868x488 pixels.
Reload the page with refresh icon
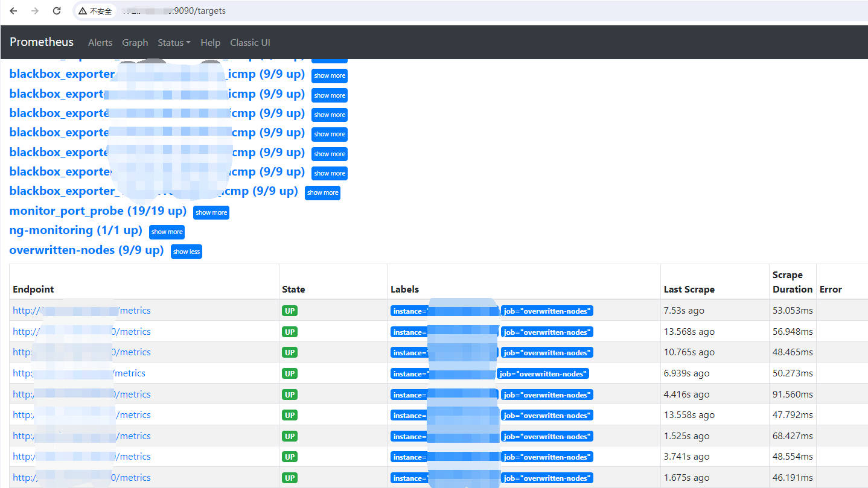pos(57,11)
